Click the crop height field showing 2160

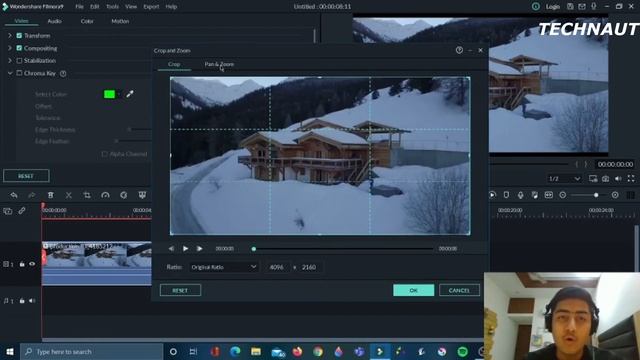309,267
